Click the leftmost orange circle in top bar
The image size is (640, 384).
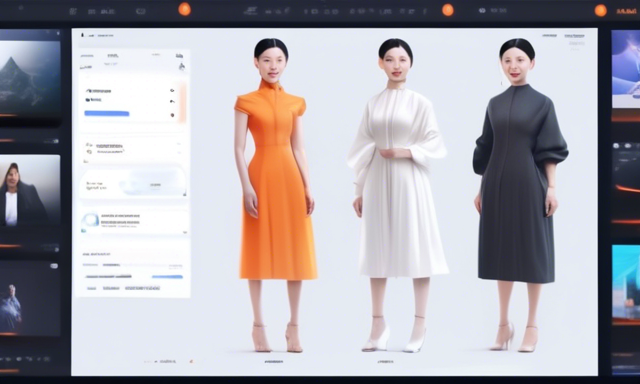pos(184,9)
